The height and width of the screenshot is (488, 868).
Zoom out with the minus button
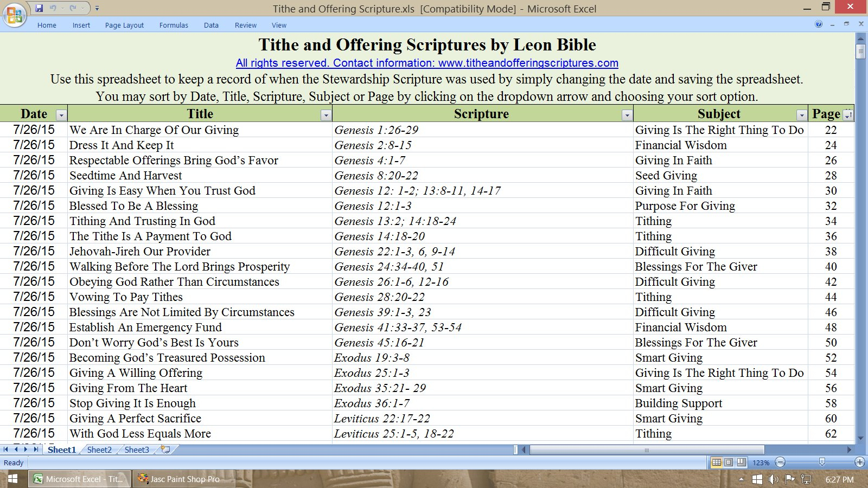click(780, 462)
